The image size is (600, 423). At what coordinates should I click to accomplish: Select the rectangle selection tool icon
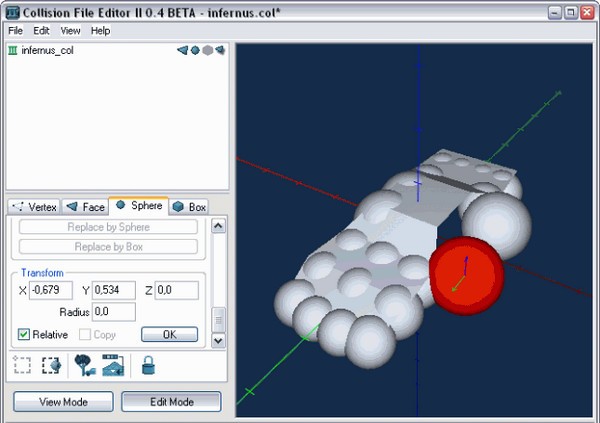pyautogui.click(x=22, y=365)
